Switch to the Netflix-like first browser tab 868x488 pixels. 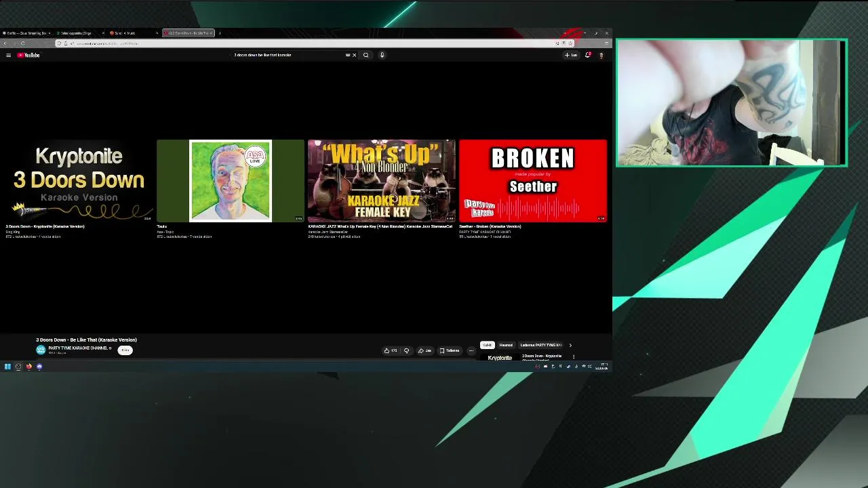pyautogui.click(x=26, y=33)
